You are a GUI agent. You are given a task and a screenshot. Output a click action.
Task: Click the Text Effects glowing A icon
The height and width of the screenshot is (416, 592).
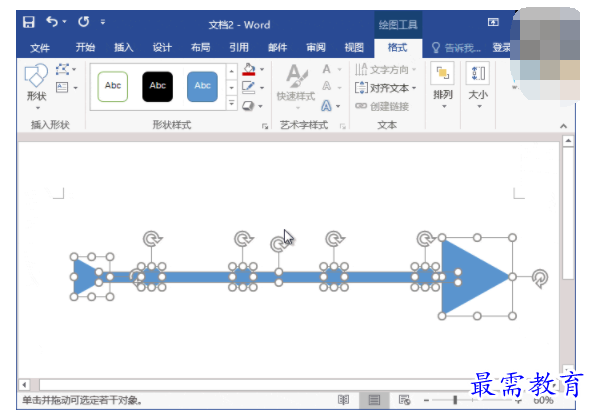[327, 106]
